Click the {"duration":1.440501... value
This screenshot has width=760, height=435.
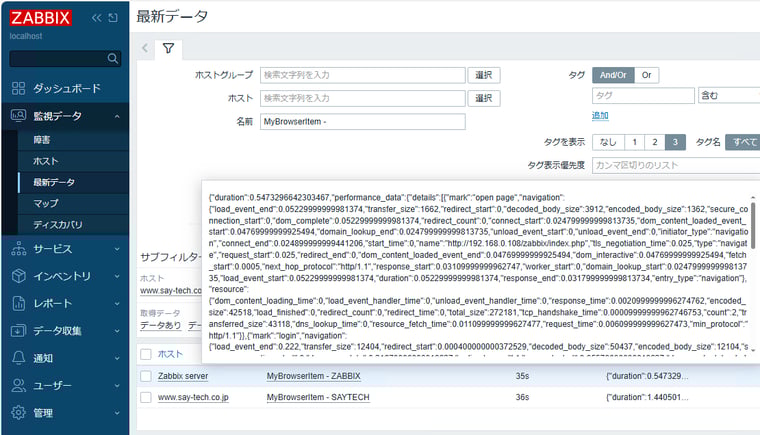(647, 397)
